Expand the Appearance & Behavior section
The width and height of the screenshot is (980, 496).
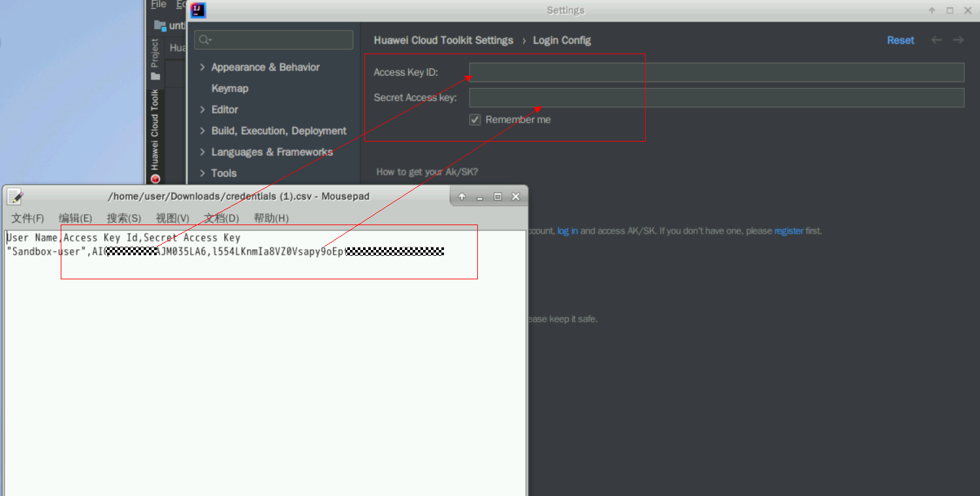202,67
